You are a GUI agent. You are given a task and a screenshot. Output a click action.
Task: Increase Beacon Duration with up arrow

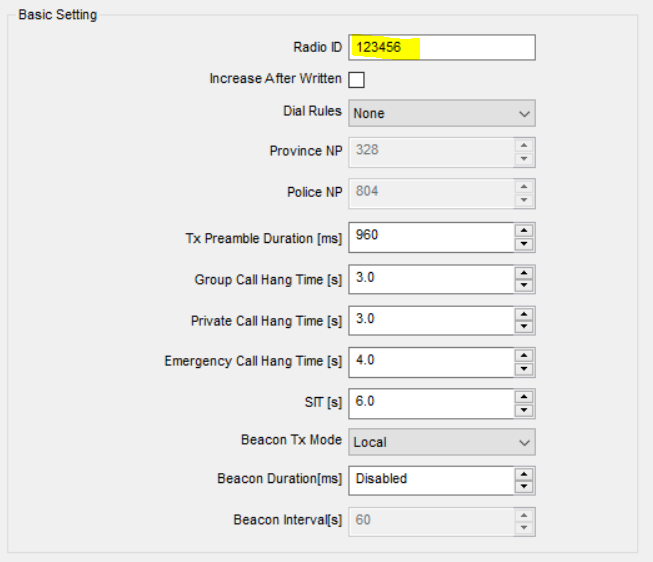tap(524, 474)
